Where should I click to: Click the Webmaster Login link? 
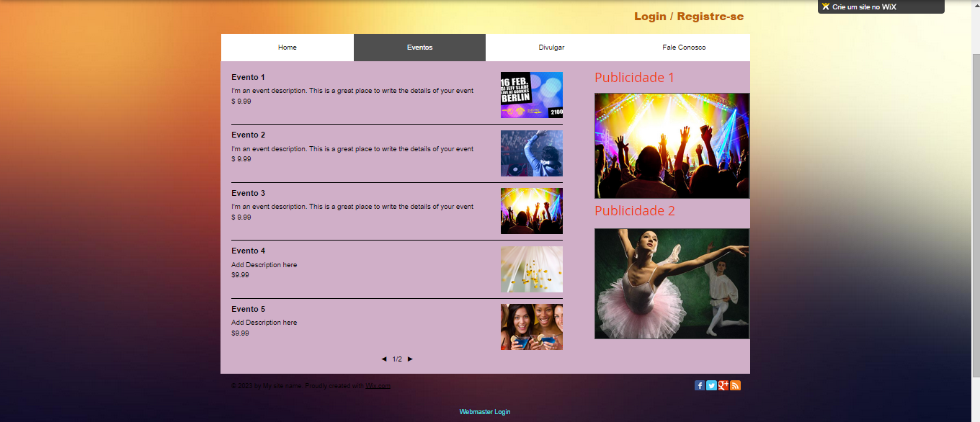(484, 412)
